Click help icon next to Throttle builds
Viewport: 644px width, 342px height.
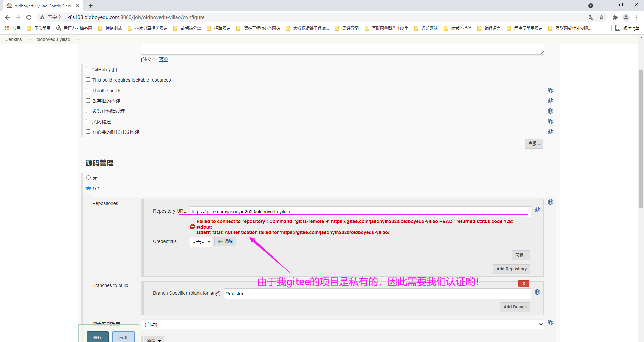tap(550, 90)
